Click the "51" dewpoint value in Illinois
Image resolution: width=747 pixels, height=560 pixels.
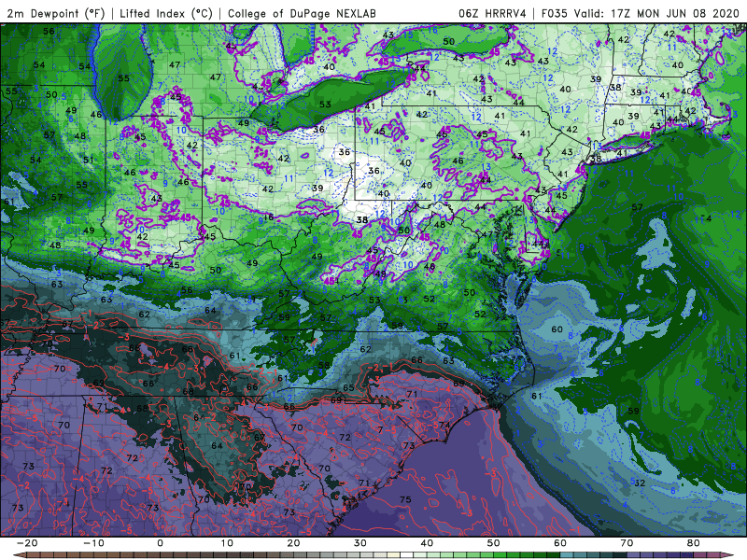(88, 160)
